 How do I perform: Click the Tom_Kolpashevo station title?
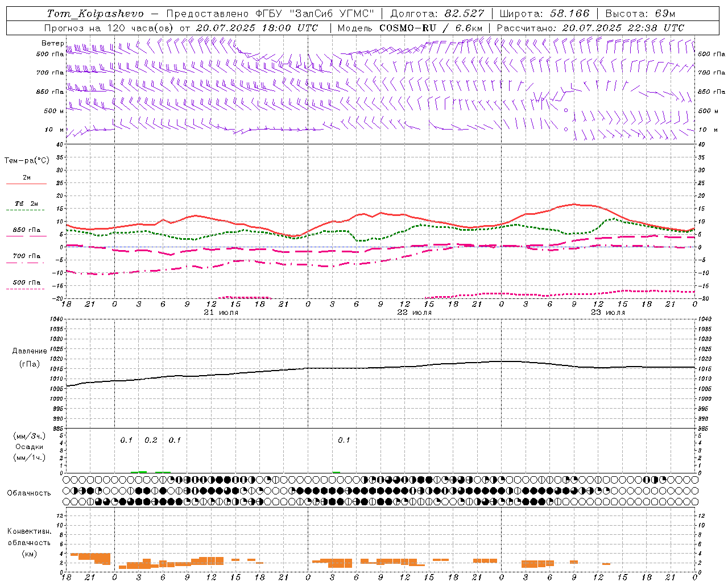96,14
